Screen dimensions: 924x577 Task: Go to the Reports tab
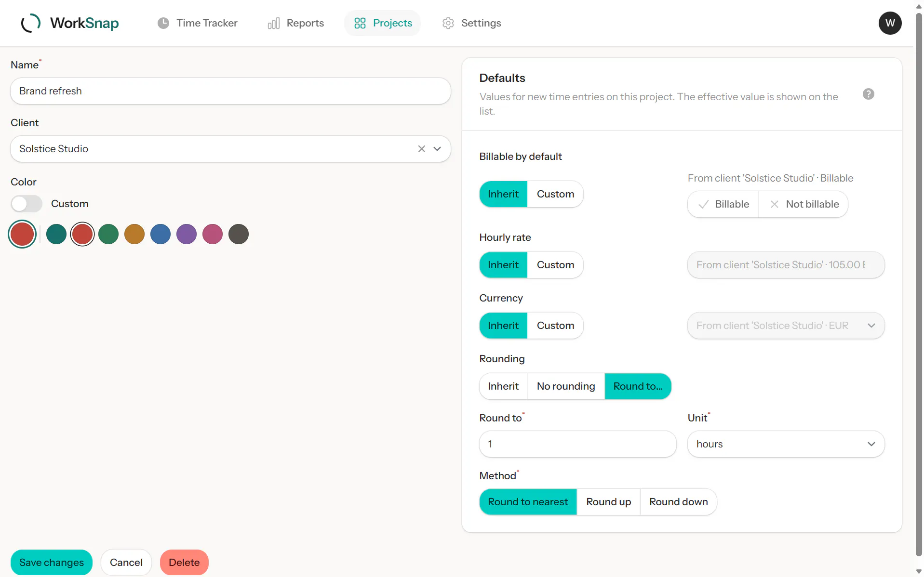coord(295,23)
